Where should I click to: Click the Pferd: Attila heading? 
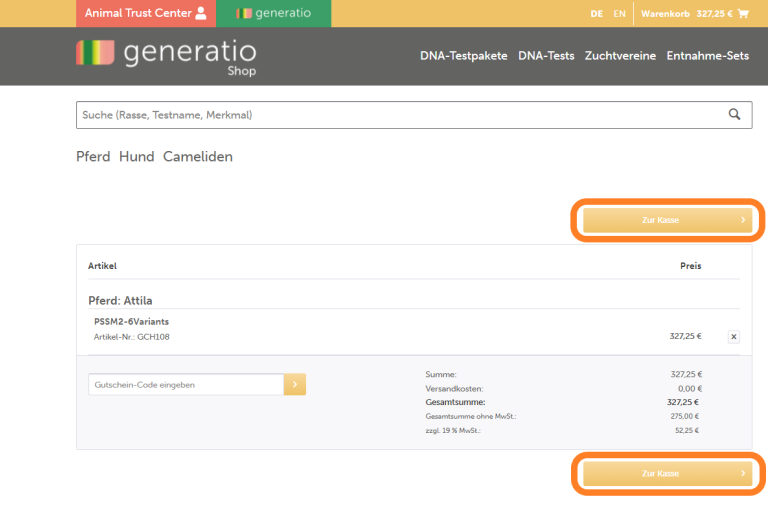120,300
